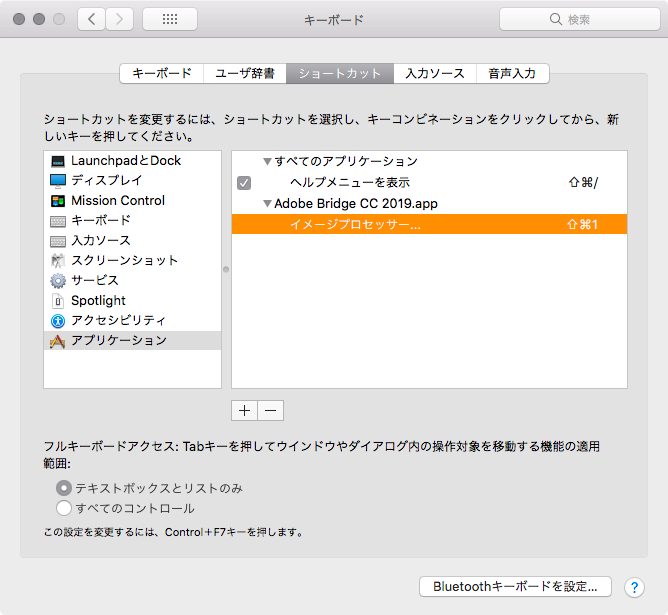Switch to 入力ソース tab
Viewport: 668px width, 615px height.
click(435, 73)
